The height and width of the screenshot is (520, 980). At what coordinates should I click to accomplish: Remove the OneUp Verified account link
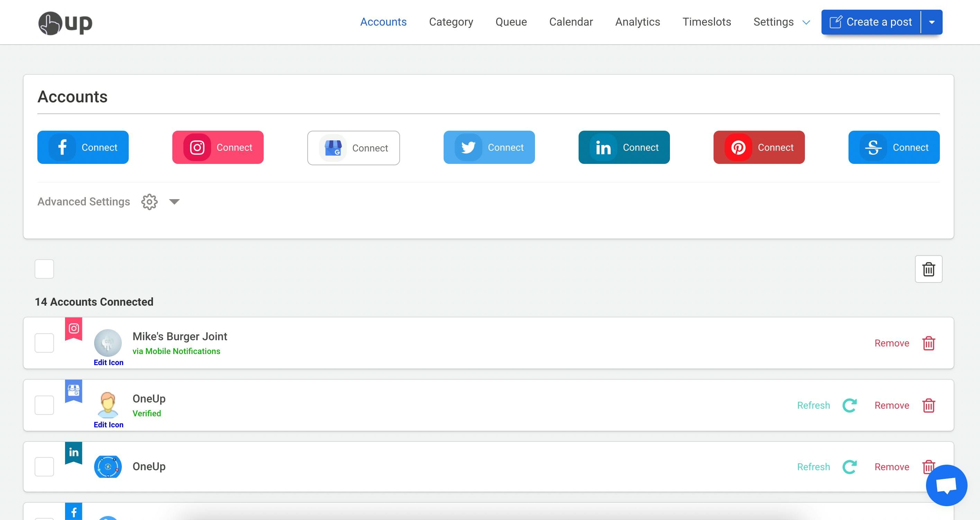(892, 406)
